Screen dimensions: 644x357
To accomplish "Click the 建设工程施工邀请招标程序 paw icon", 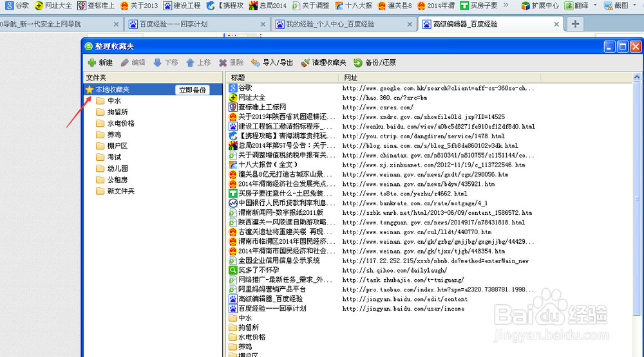I will (x=233, y=126).
